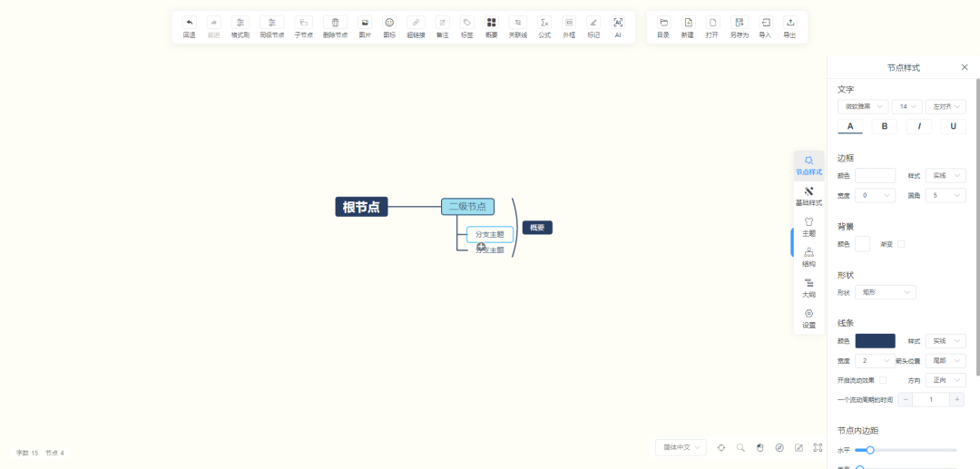Open the border 样式 实线 dropdown
This screenshot has width=980, height=469.
(x=946, y=175)
